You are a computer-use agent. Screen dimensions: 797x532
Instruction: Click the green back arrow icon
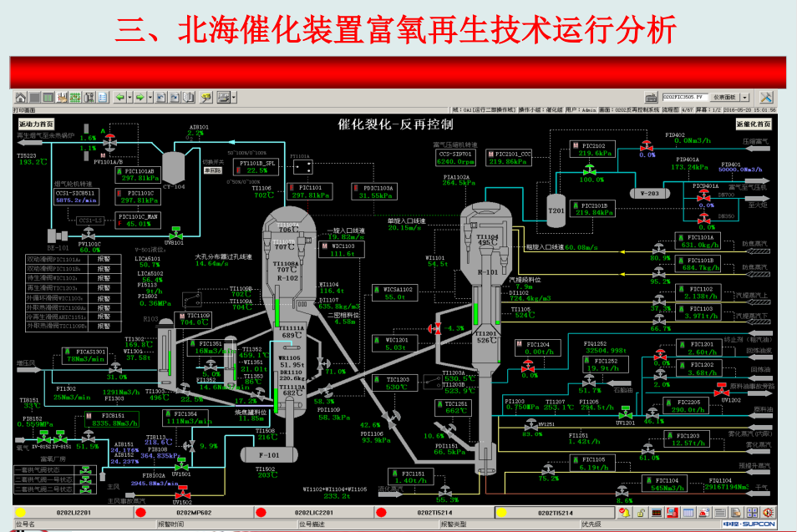(120, 98)
